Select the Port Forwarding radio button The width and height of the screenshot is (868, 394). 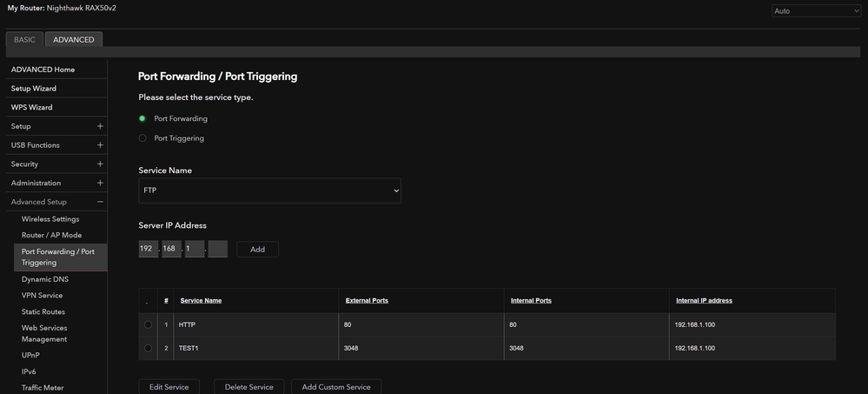click(142, 118)
